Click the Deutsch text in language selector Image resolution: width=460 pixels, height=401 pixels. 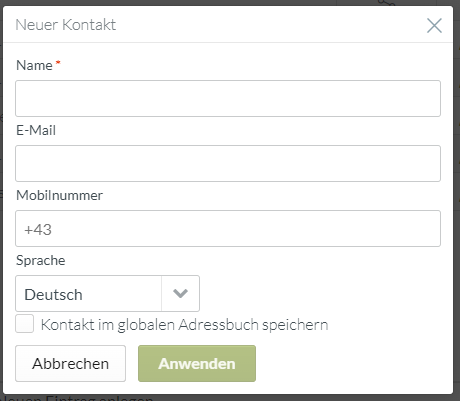[x=53, y=295]
